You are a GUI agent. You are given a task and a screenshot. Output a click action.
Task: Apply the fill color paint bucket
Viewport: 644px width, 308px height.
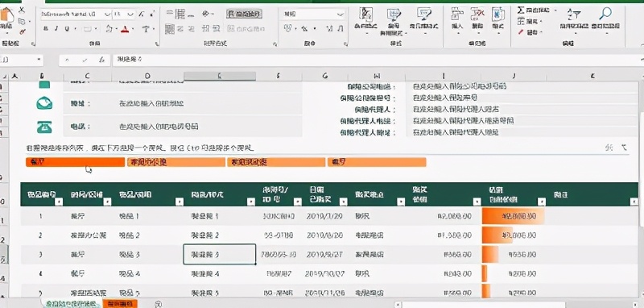coord(109,29)
